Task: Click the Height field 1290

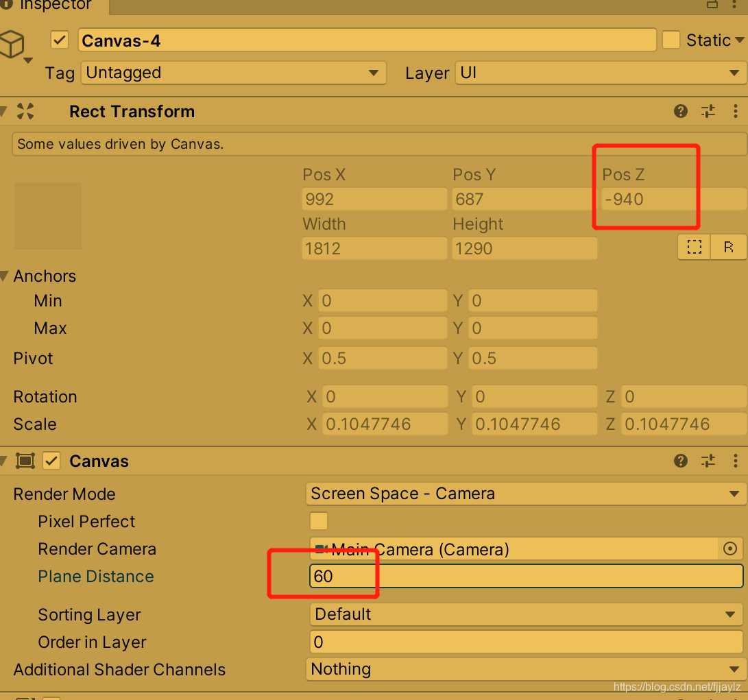Action: coord(524,249)
